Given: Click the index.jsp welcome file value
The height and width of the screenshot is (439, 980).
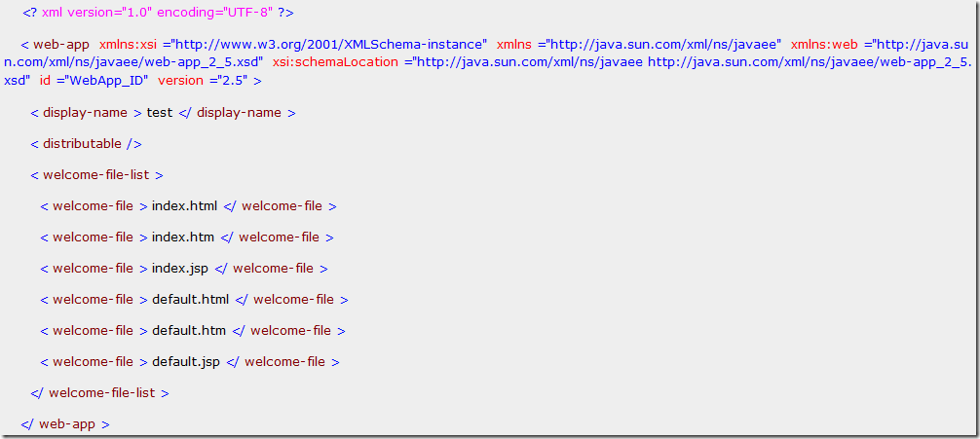Looking at the screenshot, I should (x=180, y=269).
